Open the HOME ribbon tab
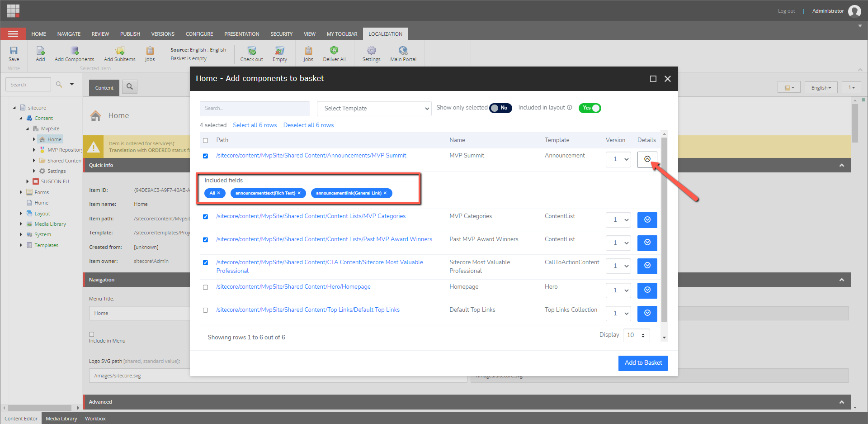The width and height of the screenshot is (868, 424). point(38,34)
